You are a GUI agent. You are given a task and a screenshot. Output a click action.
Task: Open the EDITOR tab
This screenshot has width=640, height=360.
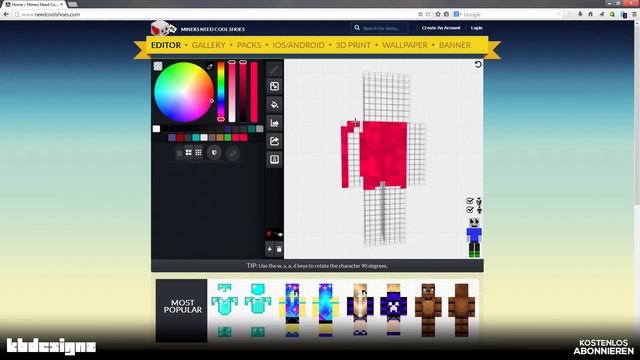tap(166, 45)
